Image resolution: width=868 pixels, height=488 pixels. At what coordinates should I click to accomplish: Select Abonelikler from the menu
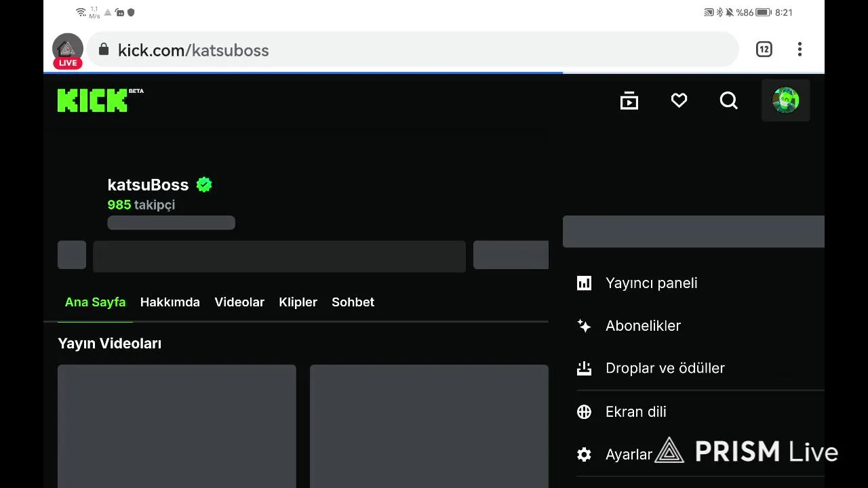click(643, 326)
